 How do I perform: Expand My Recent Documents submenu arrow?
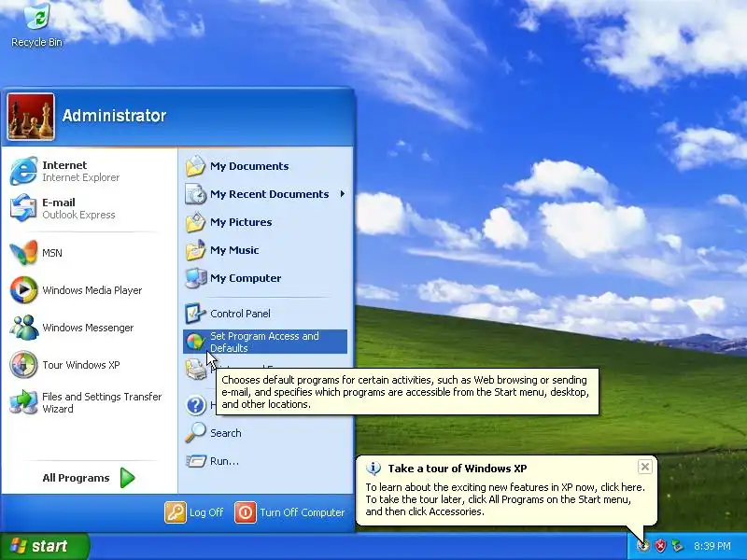342,194
